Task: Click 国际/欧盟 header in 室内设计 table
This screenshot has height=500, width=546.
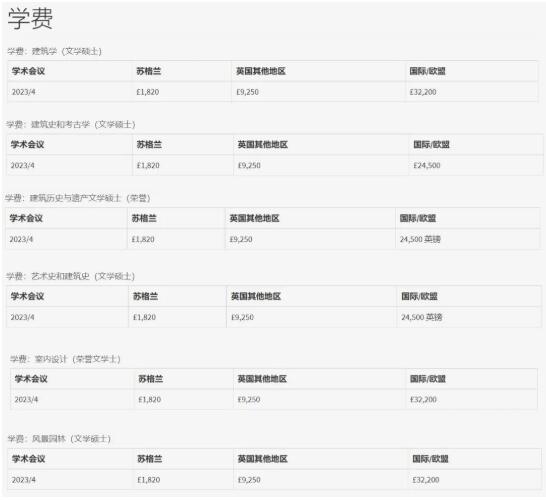Action: [428, 379]
